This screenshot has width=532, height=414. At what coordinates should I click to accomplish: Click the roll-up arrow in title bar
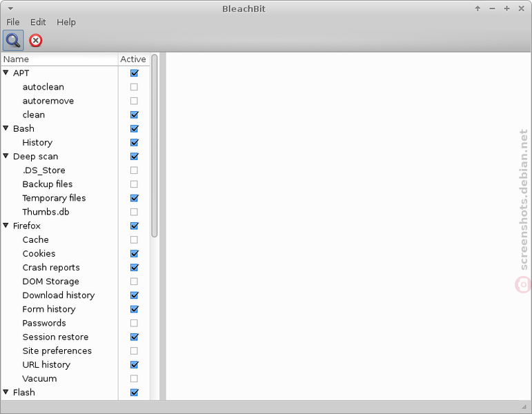pyautogui.click(x=477, y=8)
